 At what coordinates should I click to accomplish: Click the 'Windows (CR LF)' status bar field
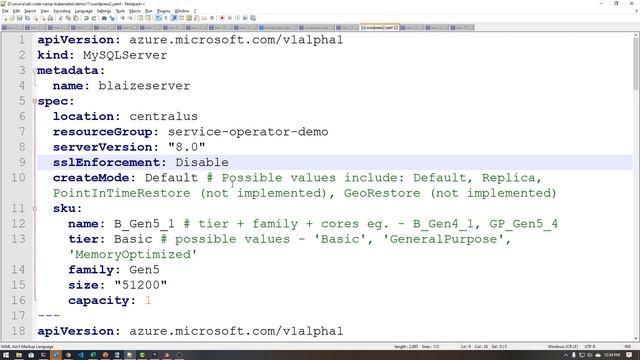pos(562,347)
